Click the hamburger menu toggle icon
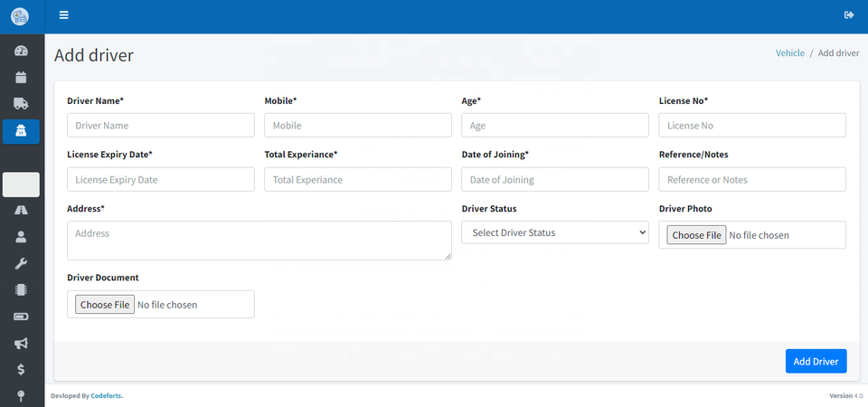This screenshot has width=868, height=407. [x=63, y=14]
